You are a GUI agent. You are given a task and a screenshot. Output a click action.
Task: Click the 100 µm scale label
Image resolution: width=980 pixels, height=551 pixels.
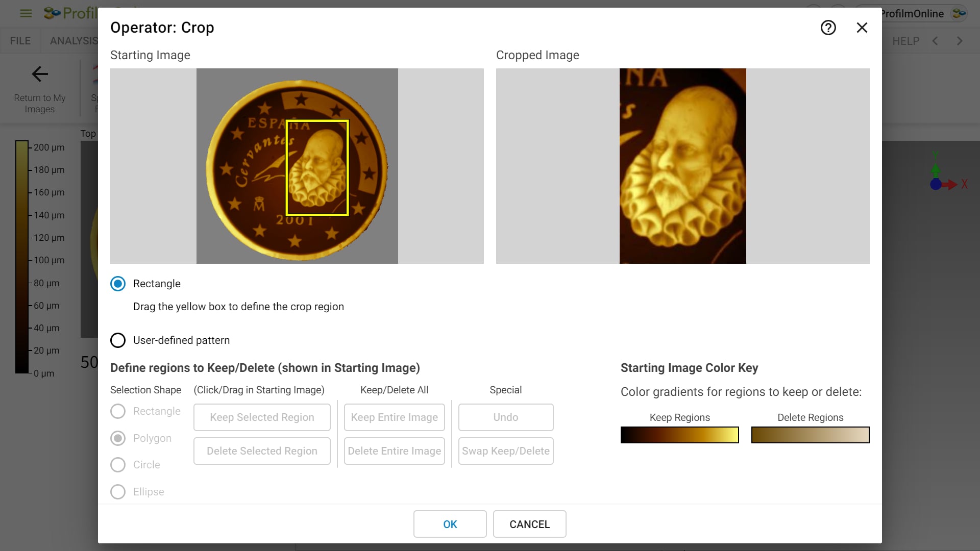pos(49,260)
